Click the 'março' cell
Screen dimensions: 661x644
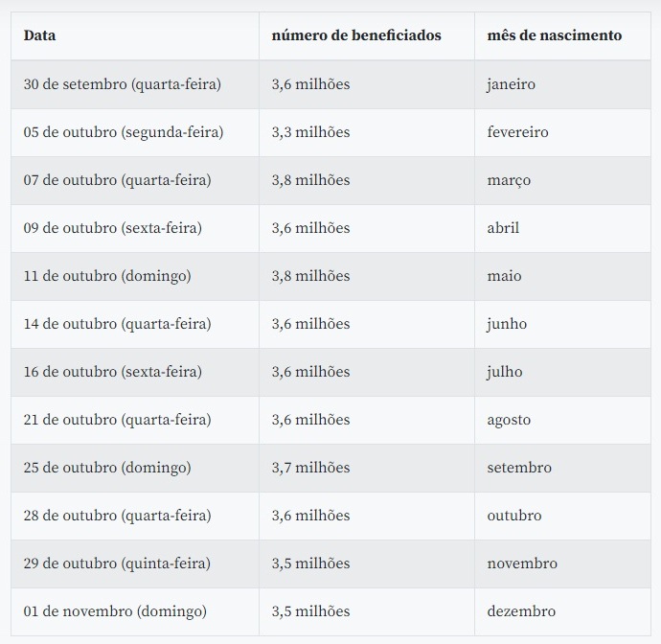pos(562,180)
